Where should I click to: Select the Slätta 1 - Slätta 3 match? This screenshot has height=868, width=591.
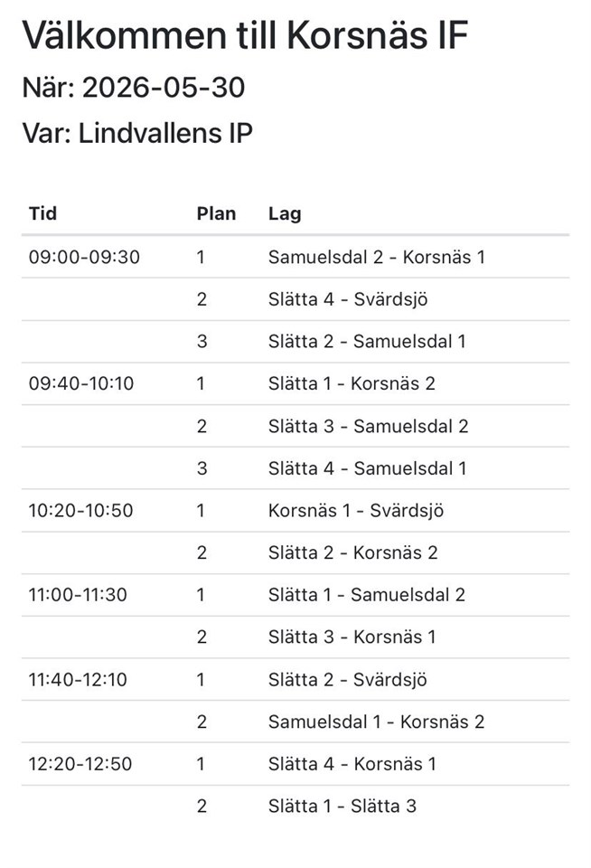point(342,806)
